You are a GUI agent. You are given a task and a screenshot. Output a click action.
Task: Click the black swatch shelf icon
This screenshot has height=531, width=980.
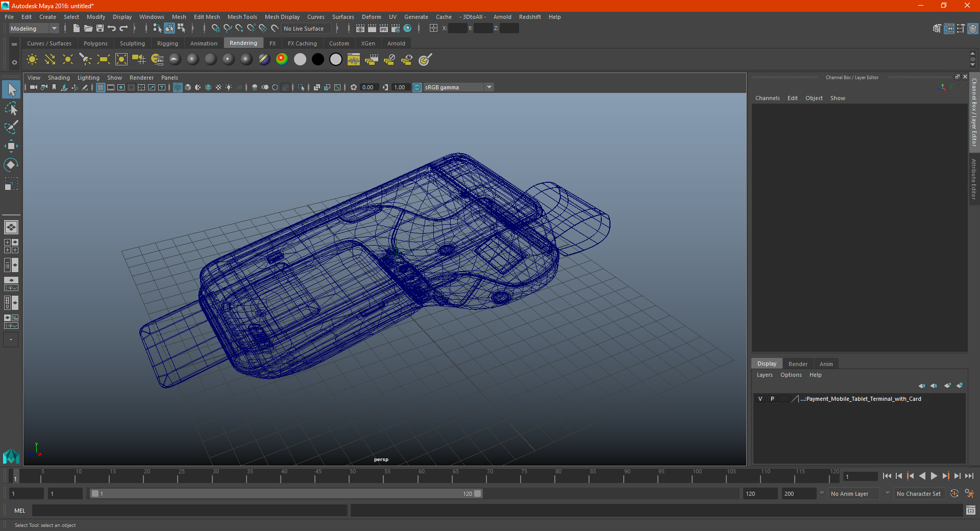click(318, 60)
